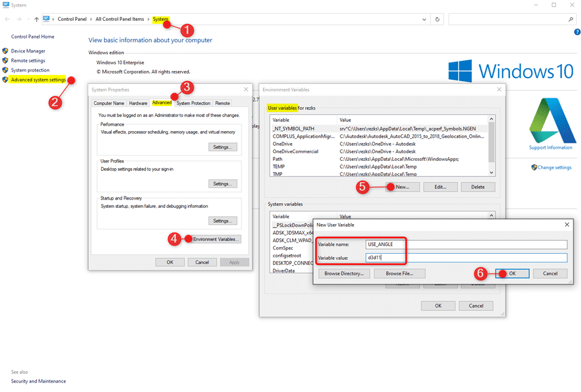
Task: Click Edit under User variables
Action: click(440, 187)
